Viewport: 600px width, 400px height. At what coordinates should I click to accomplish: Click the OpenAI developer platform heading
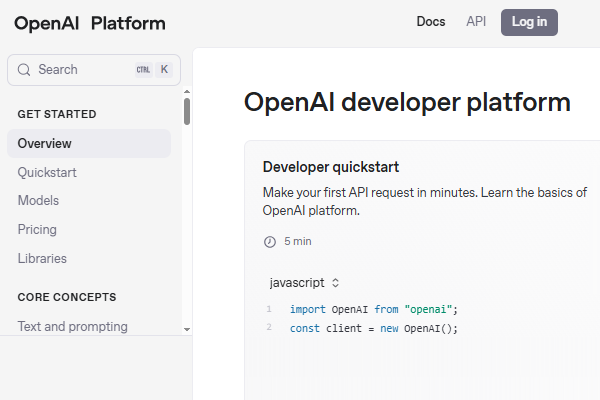(x=407, y=103)
